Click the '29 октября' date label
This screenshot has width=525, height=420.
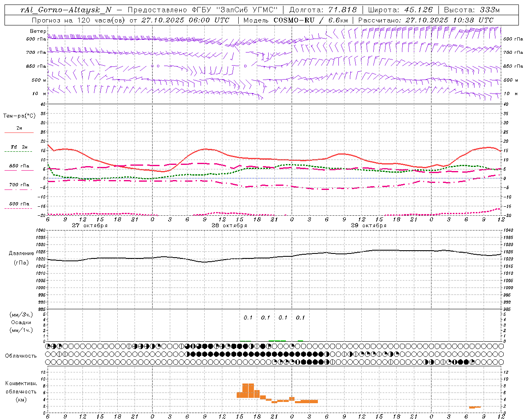[x=369, y=226]
